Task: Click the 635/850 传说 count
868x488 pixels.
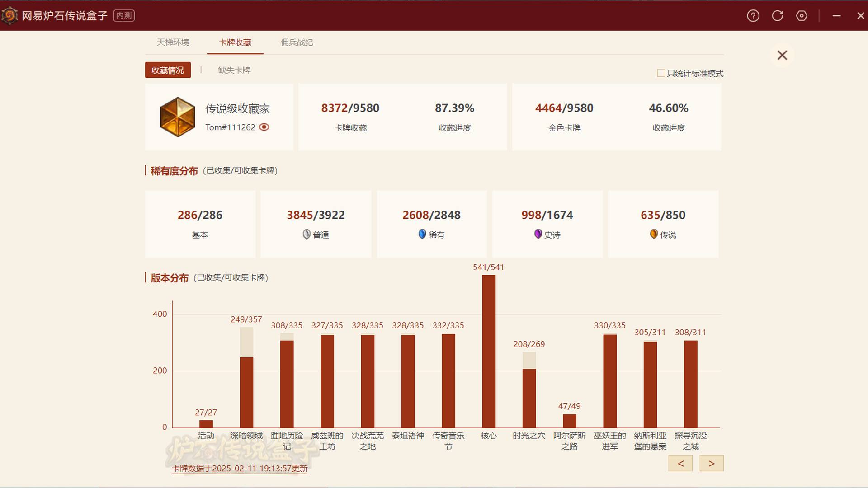Action: click(663, 215)
